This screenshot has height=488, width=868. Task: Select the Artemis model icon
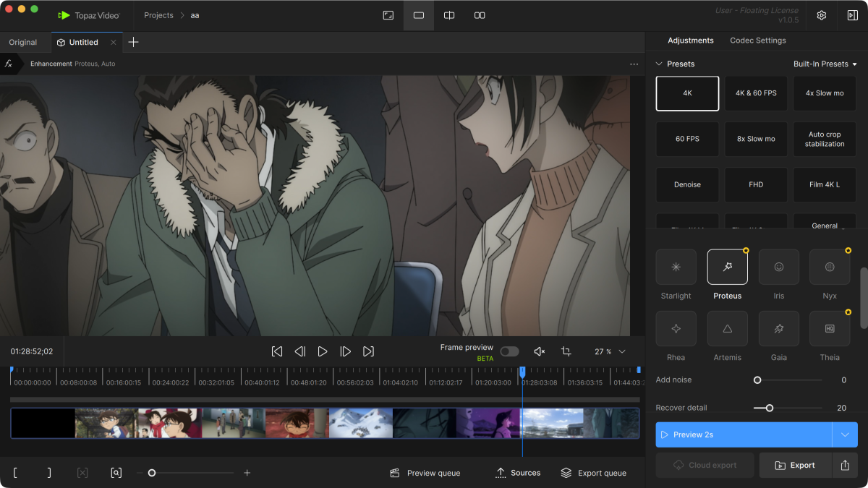pyautogui.click(x=727, y=329)
